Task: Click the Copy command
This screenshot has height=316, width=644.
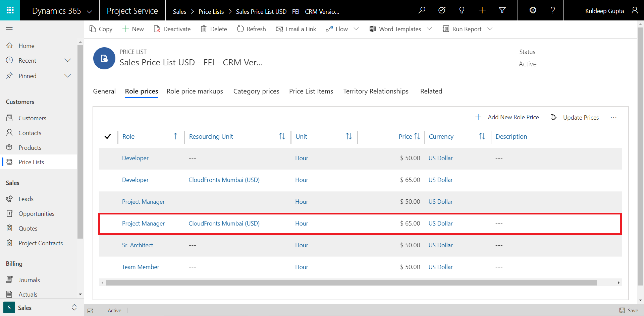Action: tap(101, 29)
